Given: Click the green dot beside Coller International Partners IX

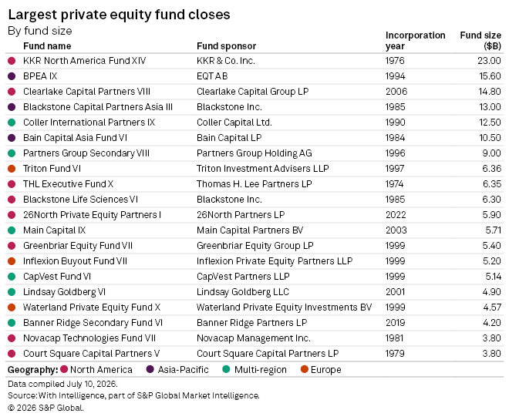Looking at the screenshot, I should point(12,123).
